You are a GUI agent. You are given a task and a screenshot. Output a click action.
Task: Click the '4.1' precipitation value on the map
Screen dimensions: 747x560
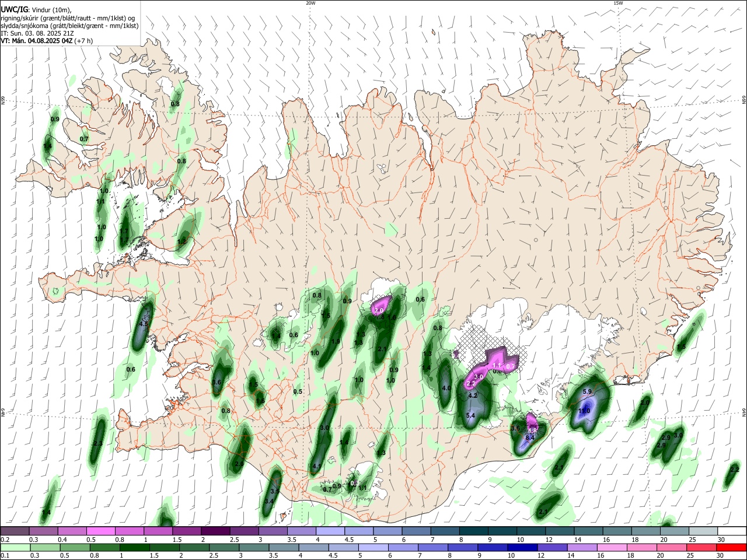pos(317,466)
